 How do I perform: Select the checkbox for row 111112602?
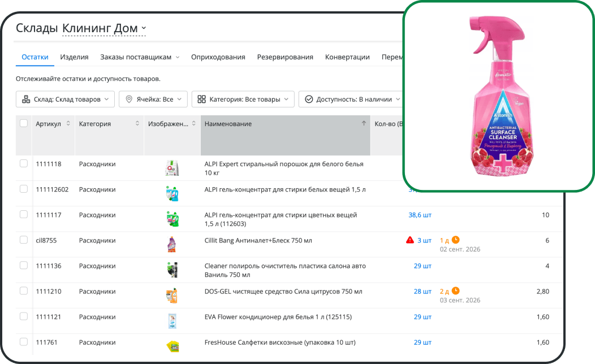pyautogui.click(x=24, y=189)
